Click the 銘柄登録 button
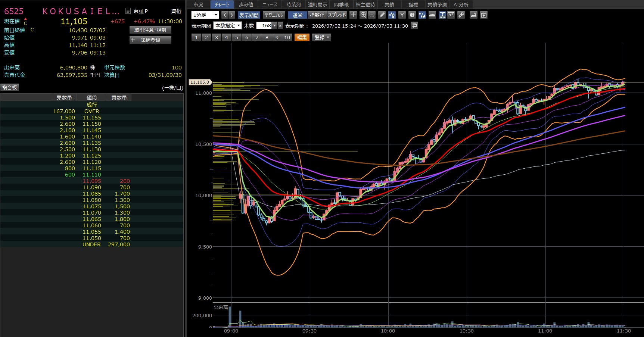Viewport: 644px width, 337px height. [150, 40]
